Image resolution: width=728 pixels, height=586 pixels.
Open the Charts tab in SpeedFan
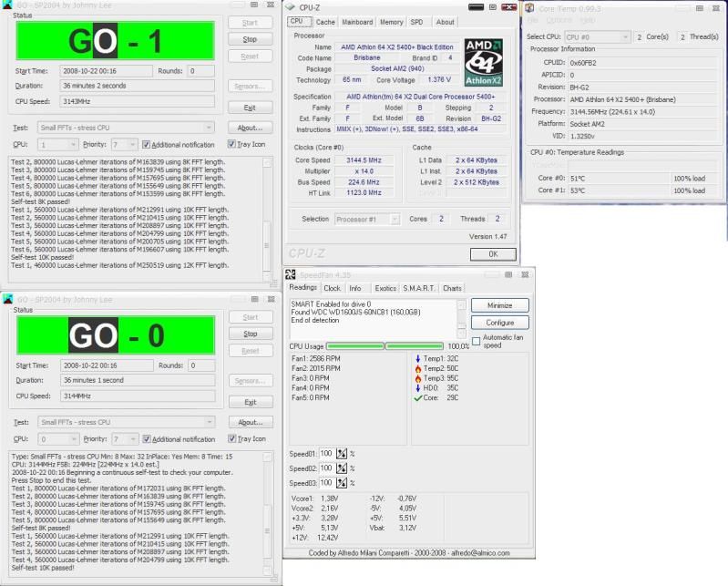pyautogui.click(x=452, y=288)
